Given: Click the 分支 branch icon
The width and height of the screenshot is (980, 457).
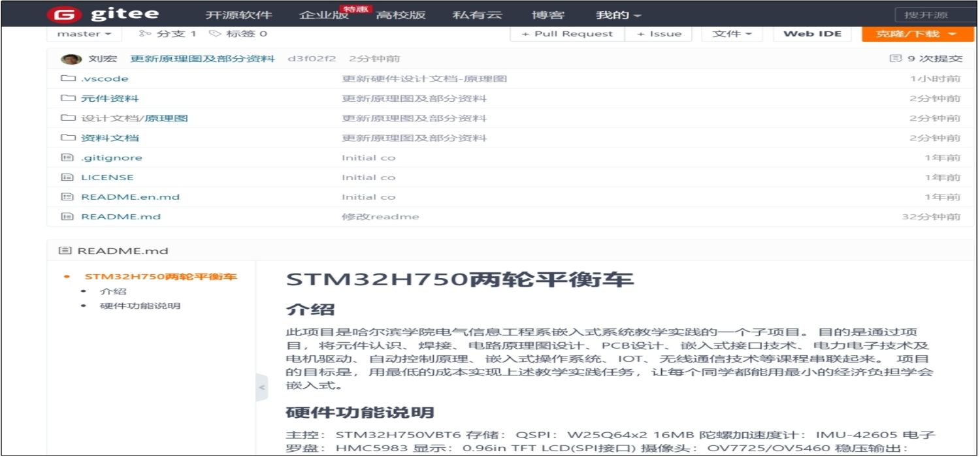Looking at the screenshot, I should [145, 34].
